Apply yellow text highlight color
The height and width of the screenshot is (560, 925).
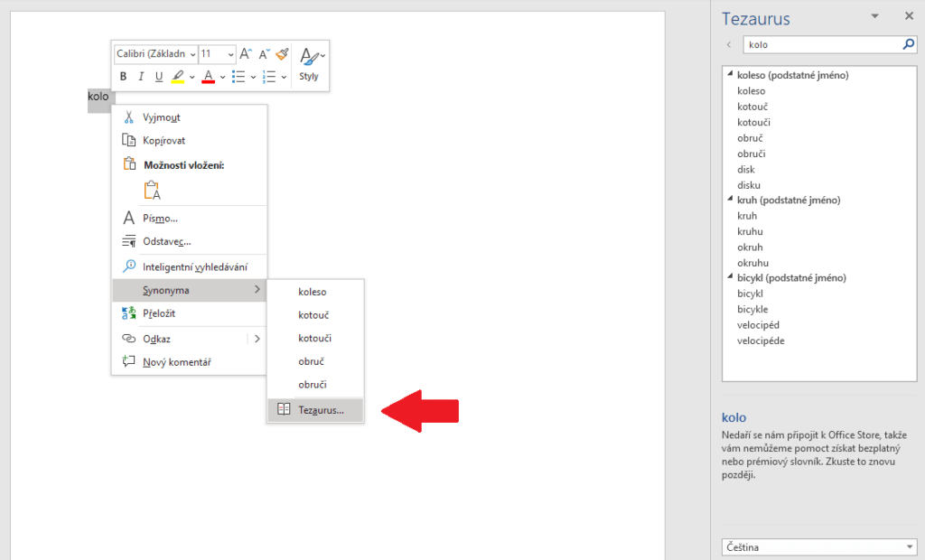[x=178, y=77]
